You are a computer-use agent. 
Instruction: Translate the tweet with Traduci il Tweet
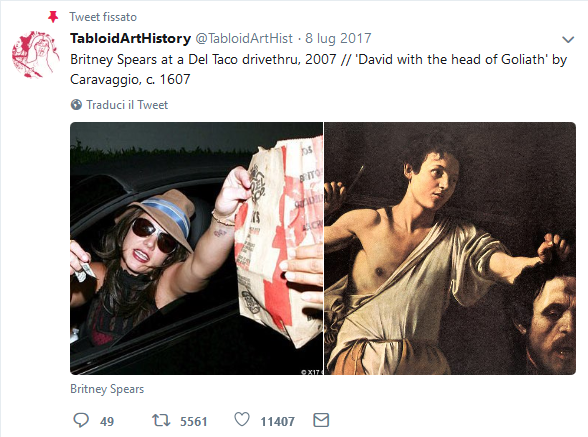127,105
